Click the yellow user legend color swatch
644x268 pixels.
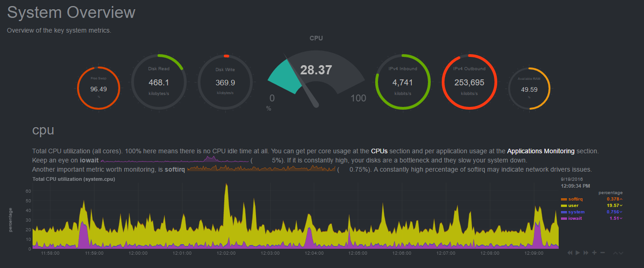(x=564, y=206)
